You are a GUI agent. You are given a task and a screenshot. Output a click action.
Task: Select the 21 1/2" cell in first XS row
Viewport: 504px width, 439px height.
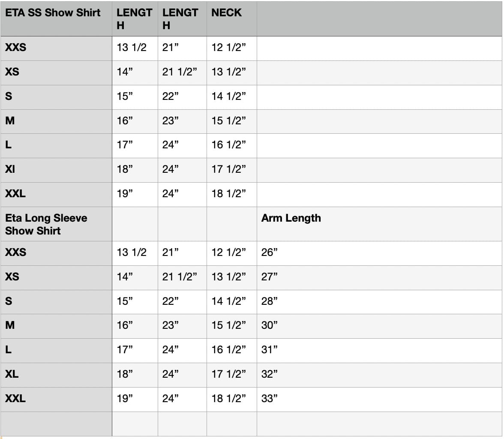click(182, 73)
